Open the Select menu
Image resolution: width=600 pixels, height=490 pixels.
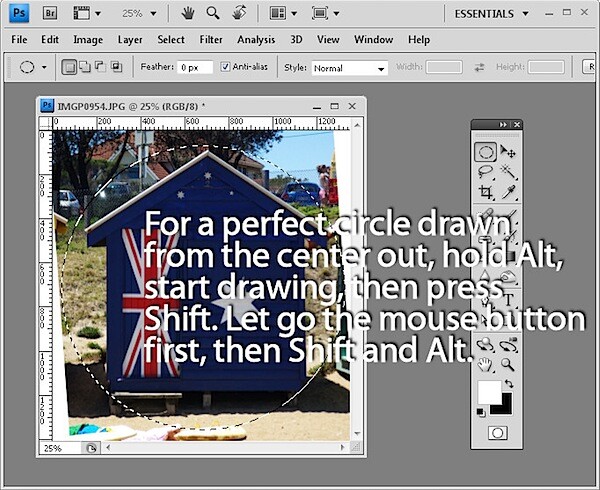171,40
